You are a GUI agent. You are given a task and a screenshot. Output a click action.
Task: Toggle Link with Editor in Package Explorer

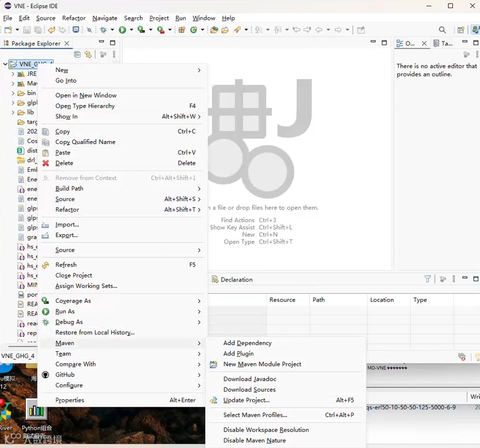88,55
